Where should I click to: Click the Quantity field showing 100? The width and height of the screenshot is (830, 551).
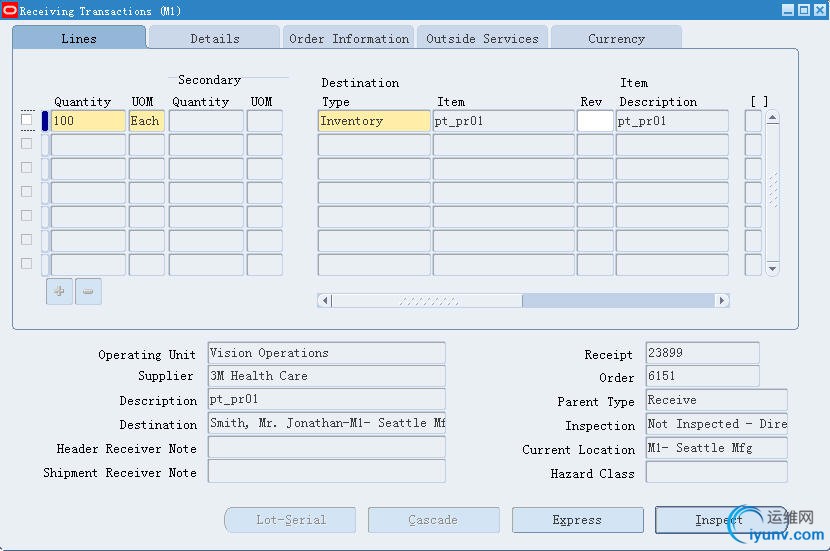point(88,121)
